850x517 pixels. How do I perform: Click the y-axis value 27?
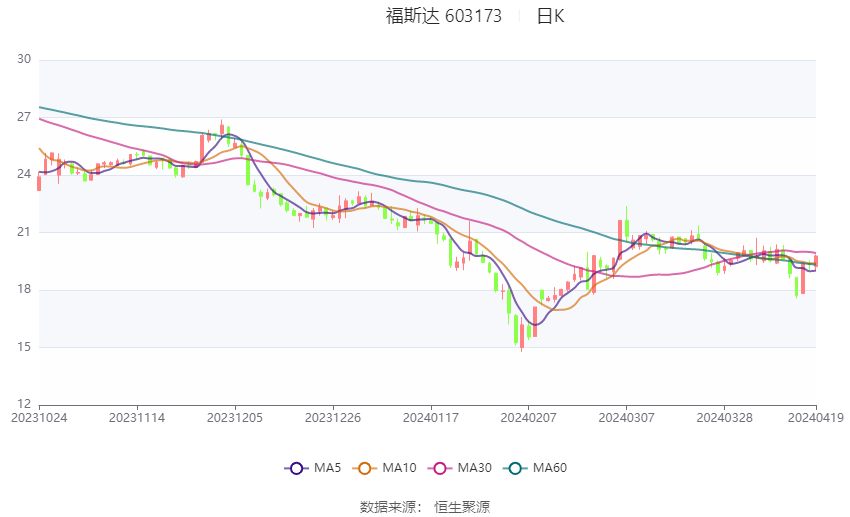(x=24, y=117)
